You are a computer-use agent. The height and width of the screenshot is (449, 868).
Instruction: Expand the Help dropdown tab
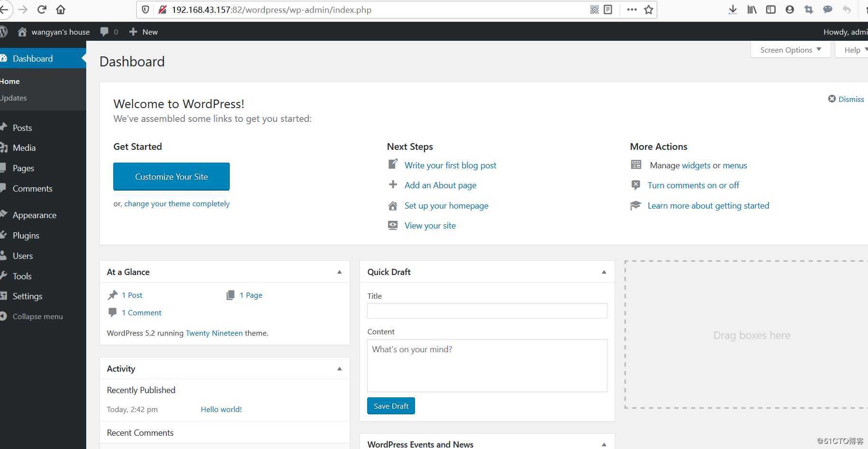pyautogui.click(x=852, y=50)
